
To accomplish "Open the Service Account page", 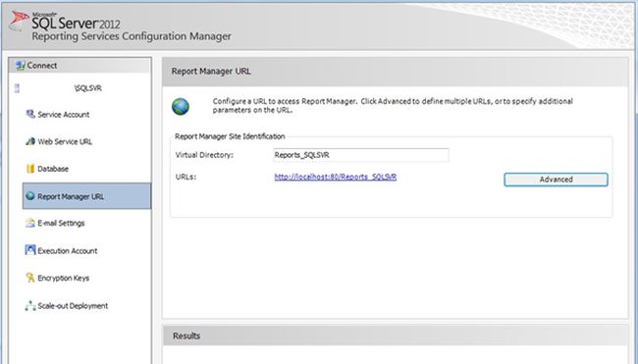I will [x=64, y=115].
